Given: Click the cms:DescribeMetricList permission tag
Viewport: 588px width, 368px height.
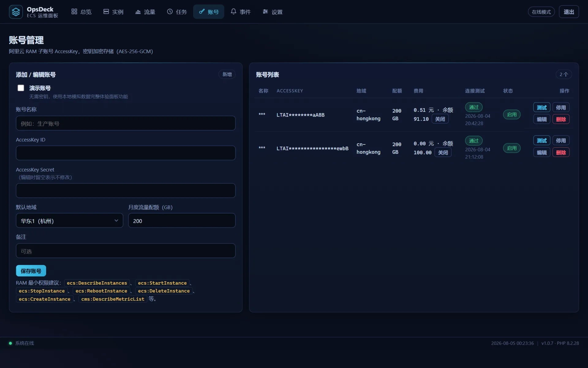Looking at the screenshot, I should 113,299.
